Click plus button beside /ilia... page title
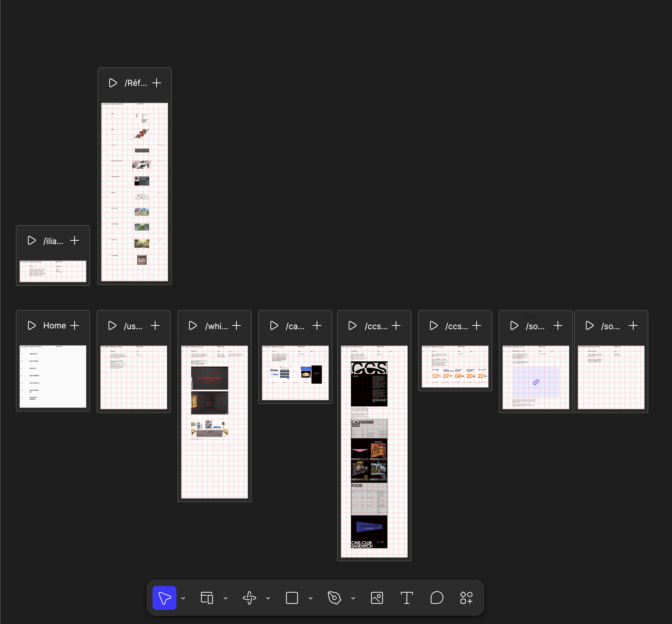672x624 pixels. [75, 241]
